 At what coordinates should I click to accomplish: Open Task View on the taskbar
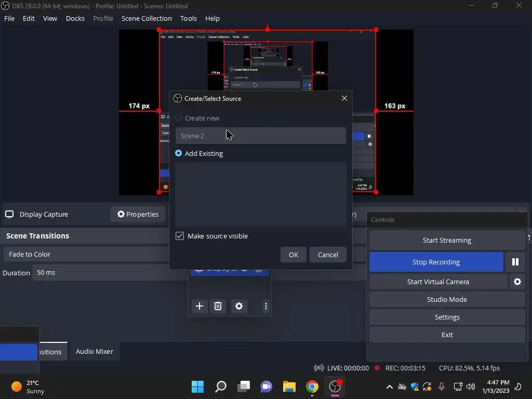(x=244, y=387)
